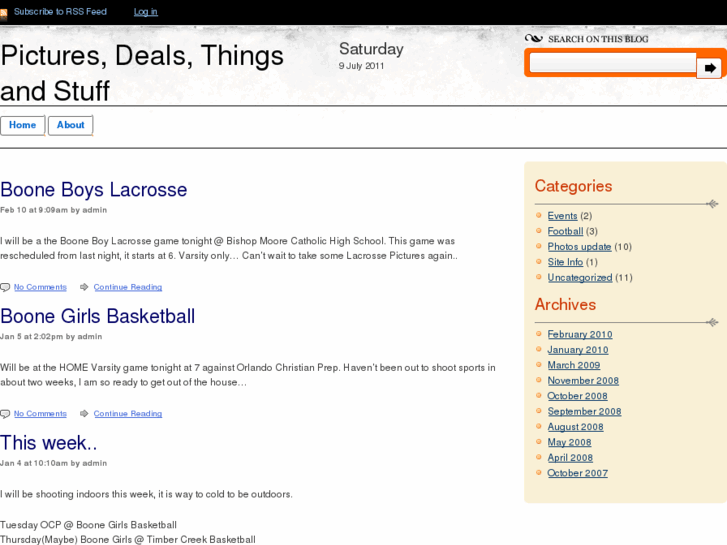Click comment bubble icon under Boone Boys Lacrosse
This screenshot has width=727, height=545.
pyautogui.click(x=5, y=288)
